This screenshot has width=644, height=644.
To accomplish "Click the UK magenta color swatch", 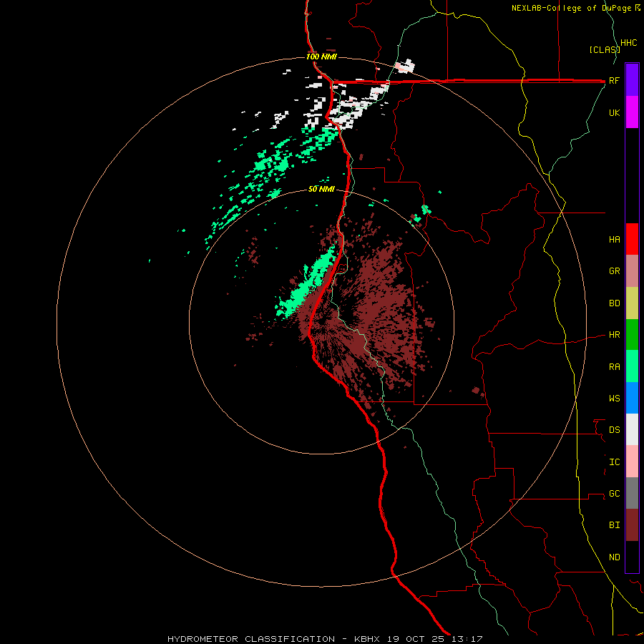I will tap(632, 112).
